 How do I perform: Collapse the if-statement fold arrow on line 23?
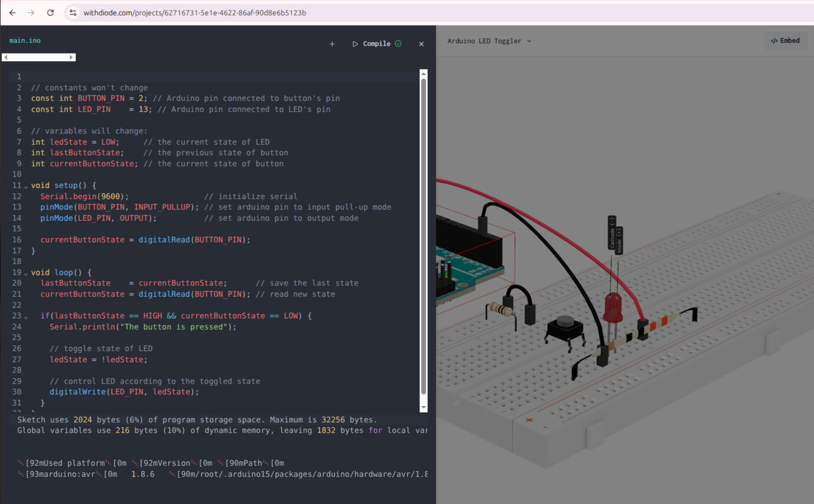click(x=26, y=317)
